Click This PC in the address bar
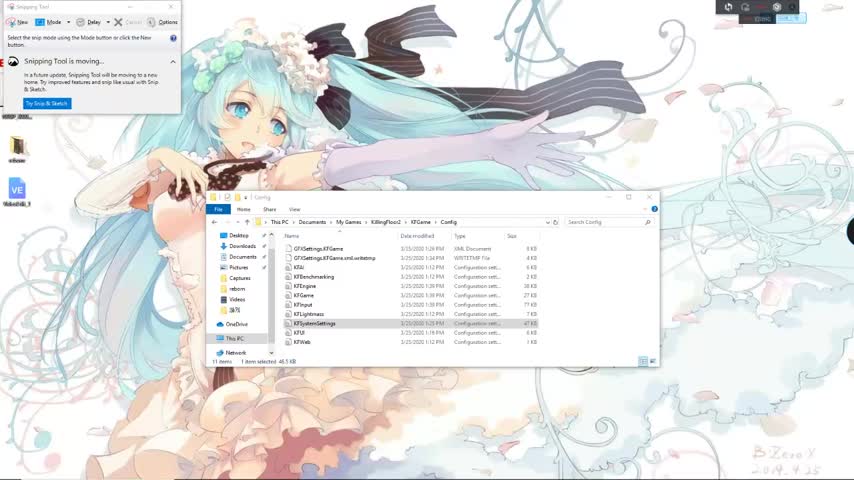Viewport: 854px width, 480px height. (279, 222)
